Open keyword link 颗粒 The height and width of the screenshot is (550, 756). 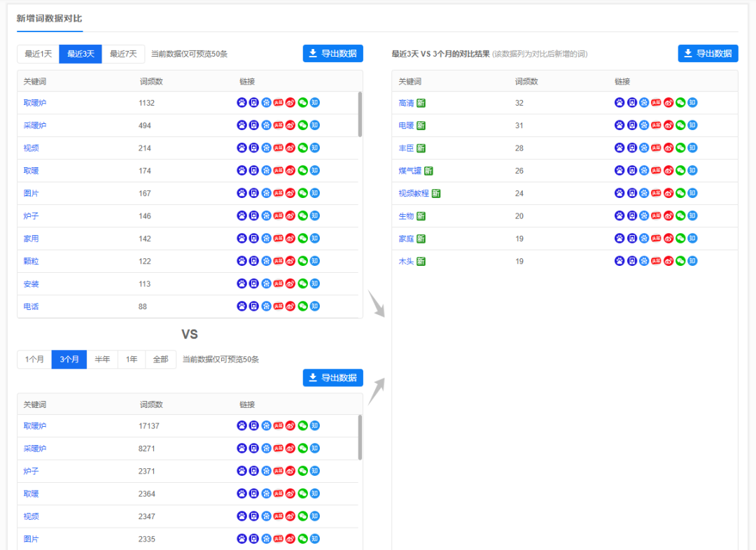[31, 261]
